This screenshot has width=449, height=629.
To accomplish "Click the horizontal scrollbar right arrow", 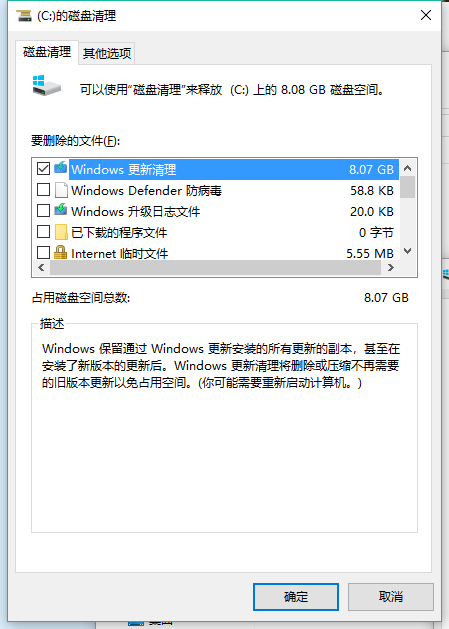I will pyautogui.click(x=390, y=268).
